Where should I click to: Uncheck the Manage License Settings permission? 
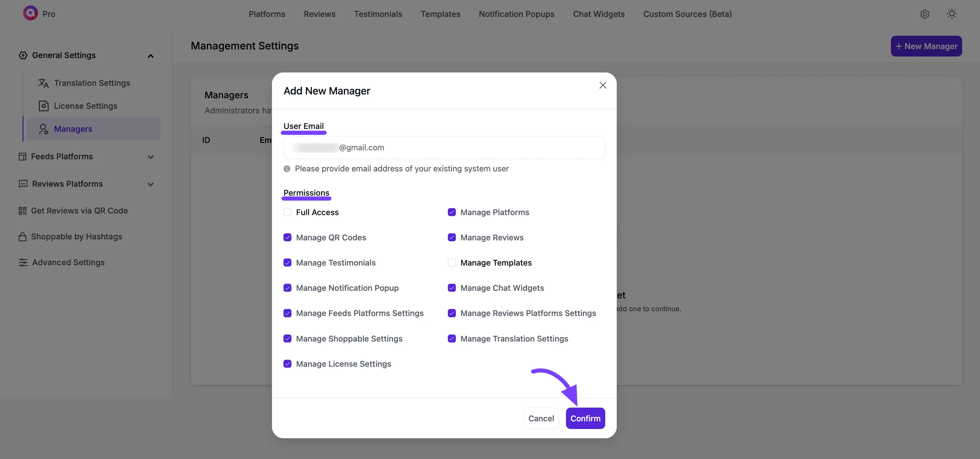[x=288, y=364]
